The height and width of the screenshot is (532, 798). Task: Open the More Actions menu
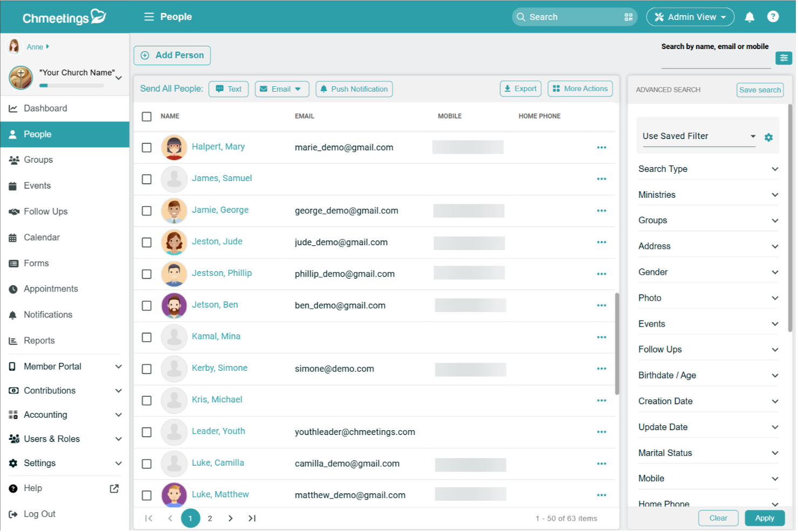pyautogui.click(x=580, y=88)
